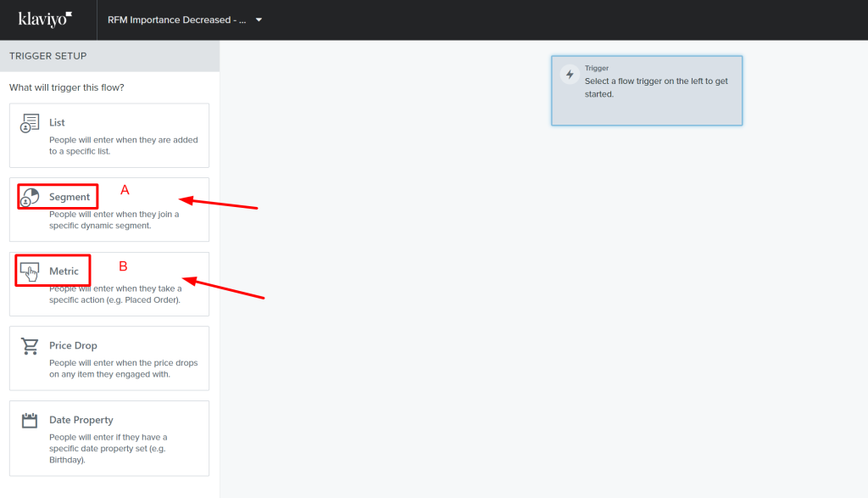Click the List description about being added to a list
Viewport: 868px width, 498px height.
(x=123, y=146)
